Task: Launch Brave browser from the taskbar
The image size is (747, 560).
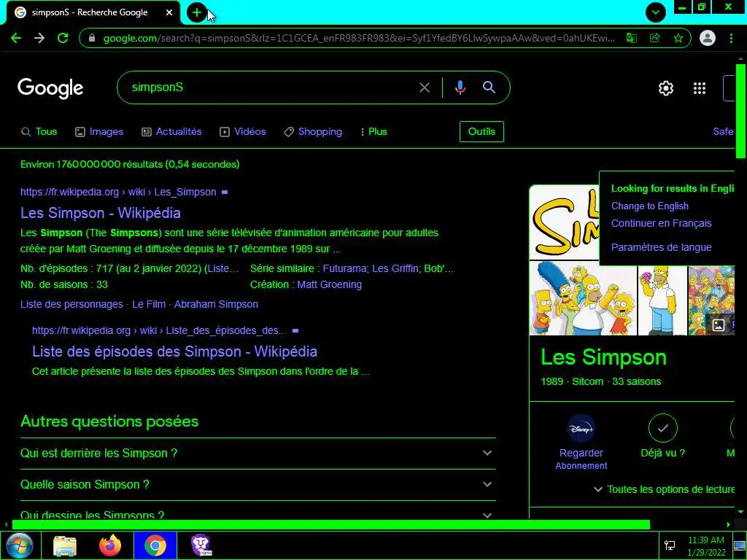Action: coord(201,545)
